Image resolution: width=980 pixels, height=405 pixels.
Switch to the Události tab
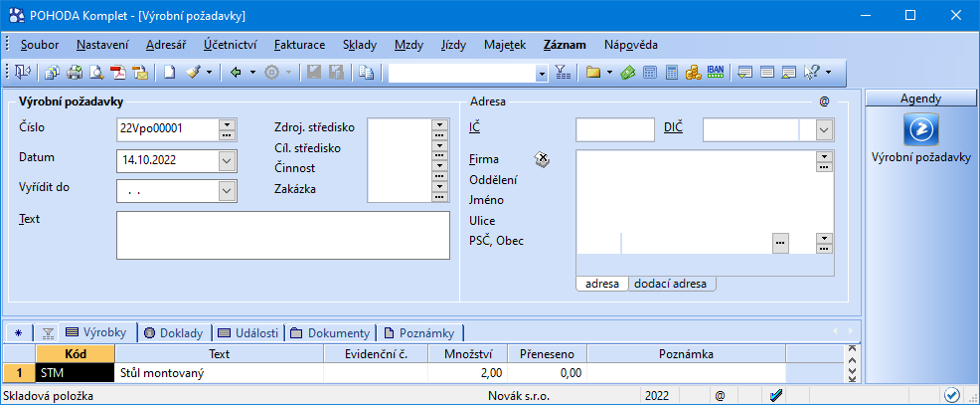(248, 333)
